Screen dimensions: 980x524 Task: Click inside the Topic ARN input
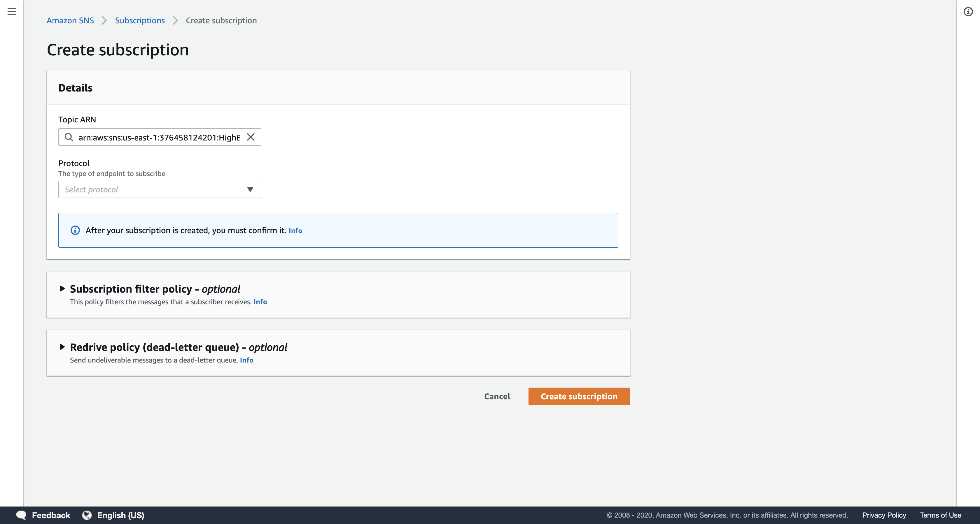coord(159,137)
